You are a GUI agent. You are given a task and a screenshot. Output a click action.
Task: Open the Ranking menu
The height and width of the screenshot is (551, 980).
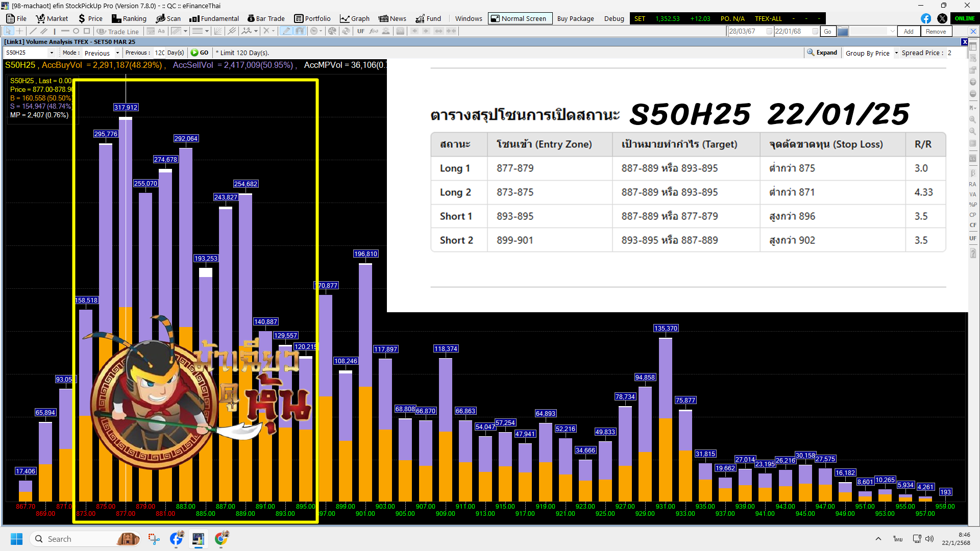[x=129, y=18]
